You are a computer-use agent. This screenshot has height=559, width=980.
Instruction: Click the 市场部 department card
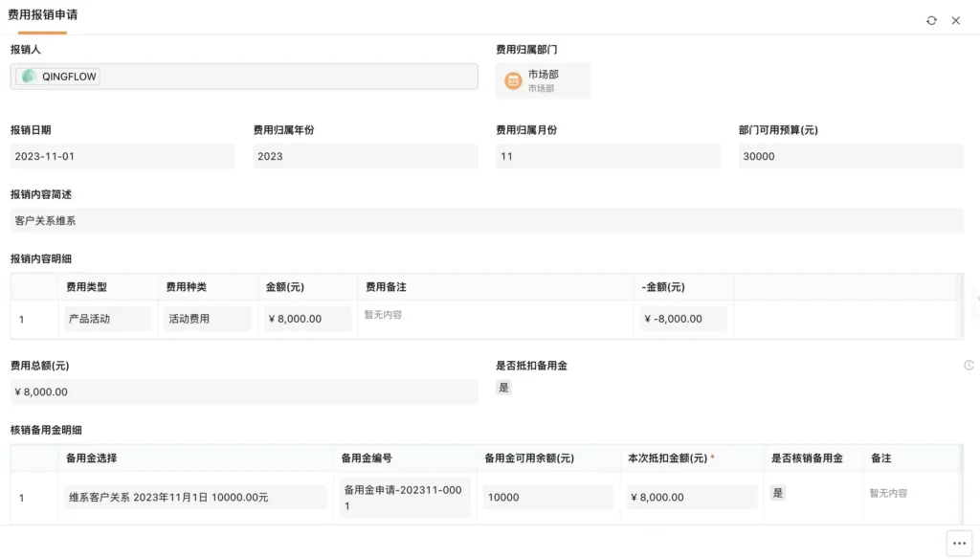[543, 81]
